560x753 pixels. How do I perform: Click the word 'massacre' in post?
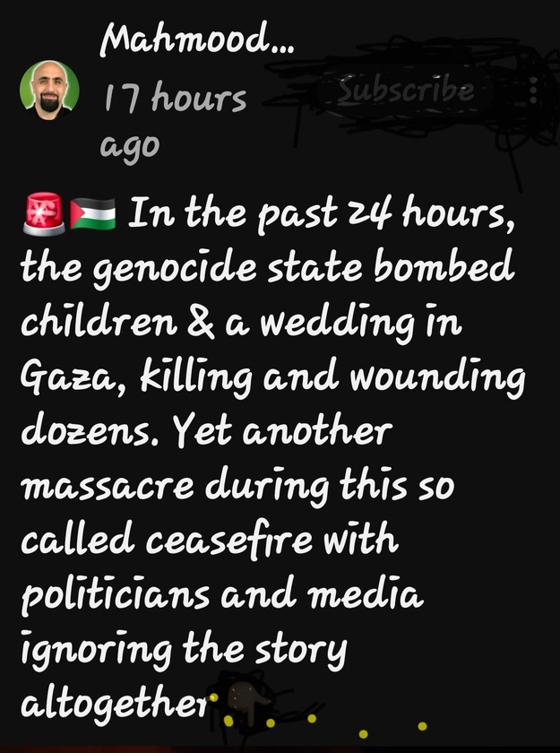[x=108, y=486]
